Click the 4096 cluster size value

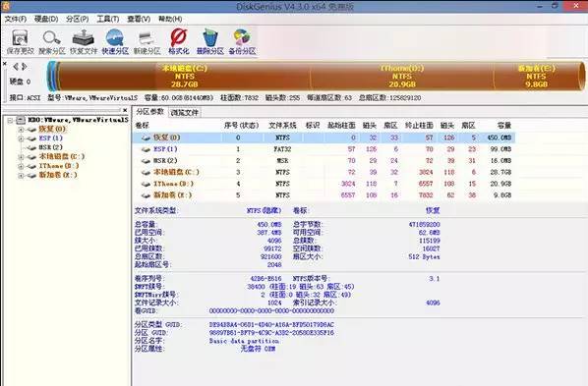click(x=274, y=241)
